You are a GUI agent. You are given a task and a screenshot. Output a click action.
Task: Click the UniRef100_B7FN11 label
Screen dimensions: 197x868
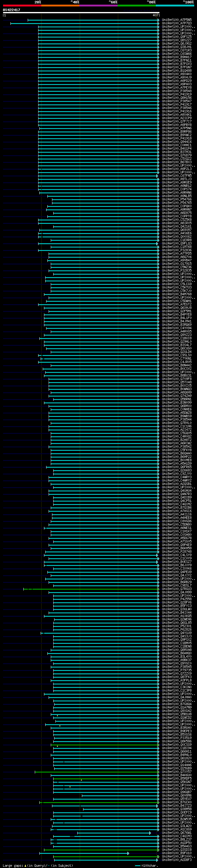point(177,60)
